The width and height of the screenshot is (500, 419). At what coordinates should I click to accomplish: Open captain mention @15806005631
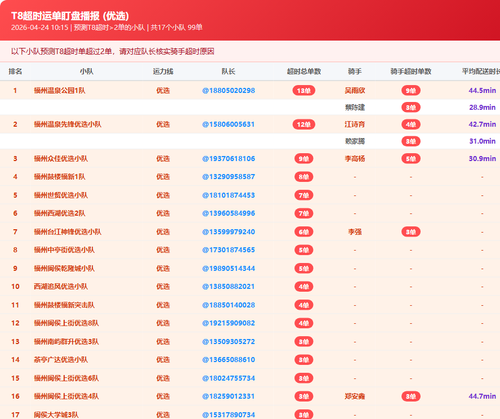point(228,124)
